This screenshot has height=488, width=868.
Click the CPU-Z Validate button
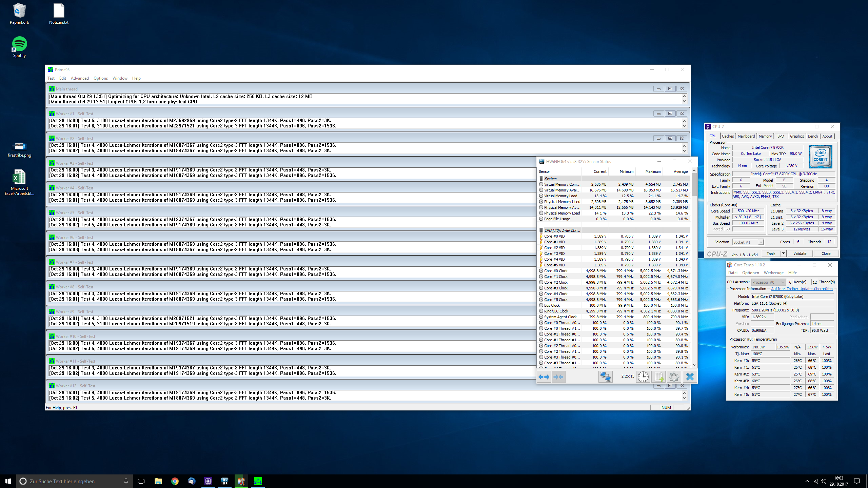[x=800, y=253]
